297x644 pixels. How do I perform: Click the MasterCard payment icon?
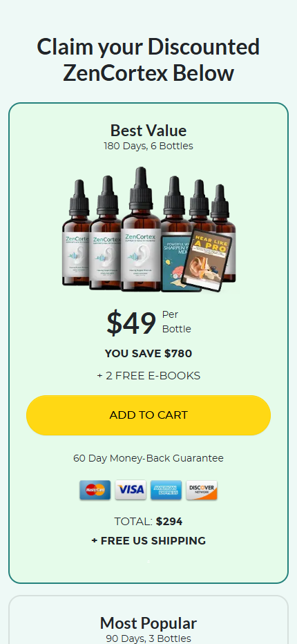(x=95, y=490)
